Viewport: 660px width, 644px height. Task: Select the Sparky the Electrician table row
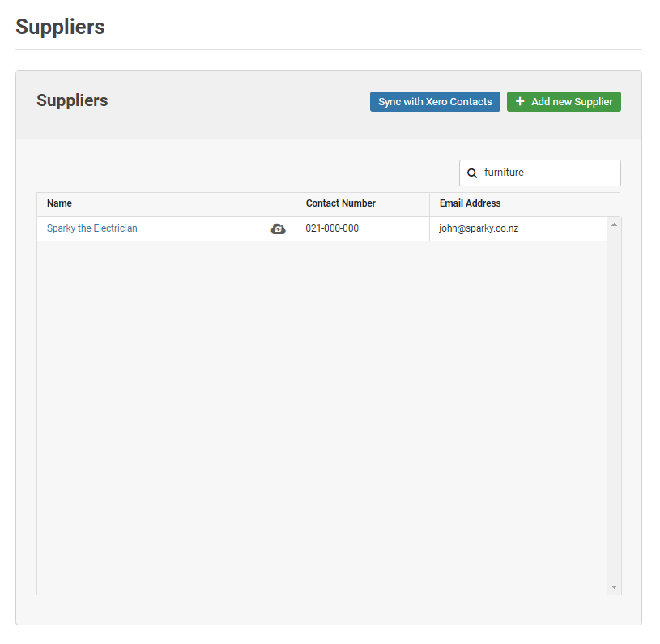point(202,229)
